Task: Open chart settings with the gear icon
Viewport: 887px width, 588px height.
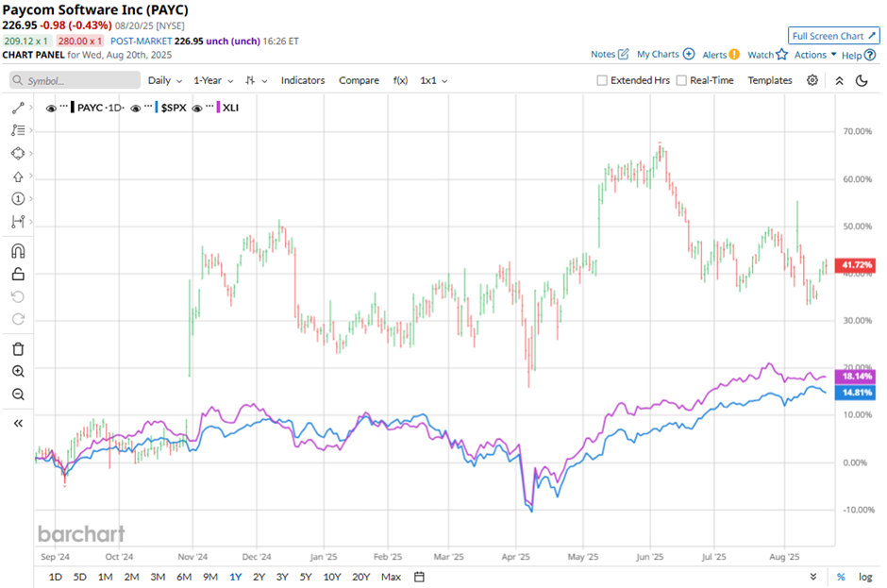Action: coord(812,80)
